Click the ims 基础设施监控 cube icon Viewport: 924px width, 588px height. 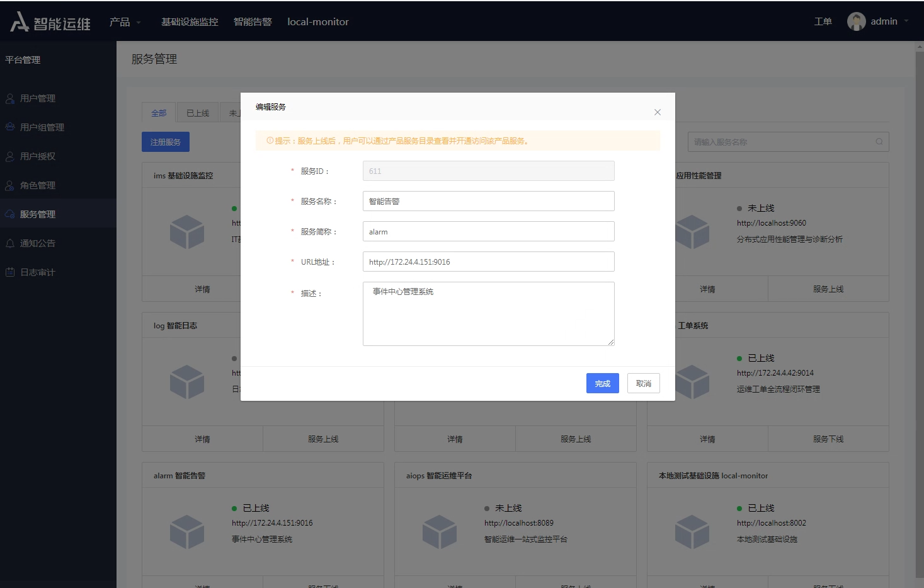(x=187, y=232)
